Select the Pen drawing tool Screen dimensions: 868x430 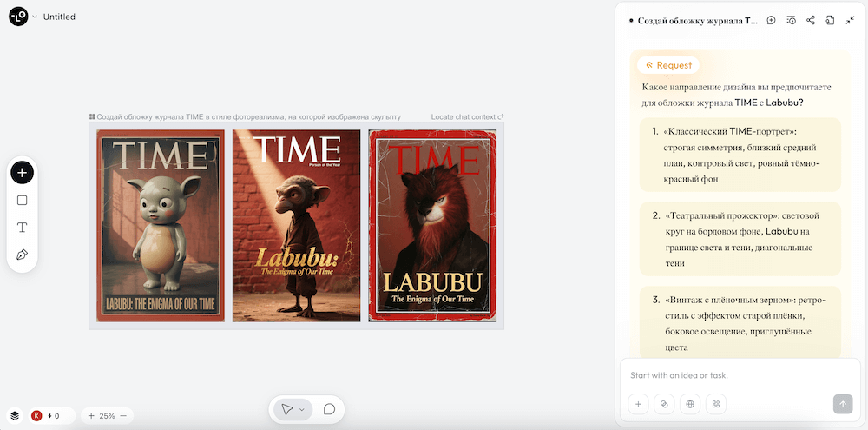[x=23, y=255]
